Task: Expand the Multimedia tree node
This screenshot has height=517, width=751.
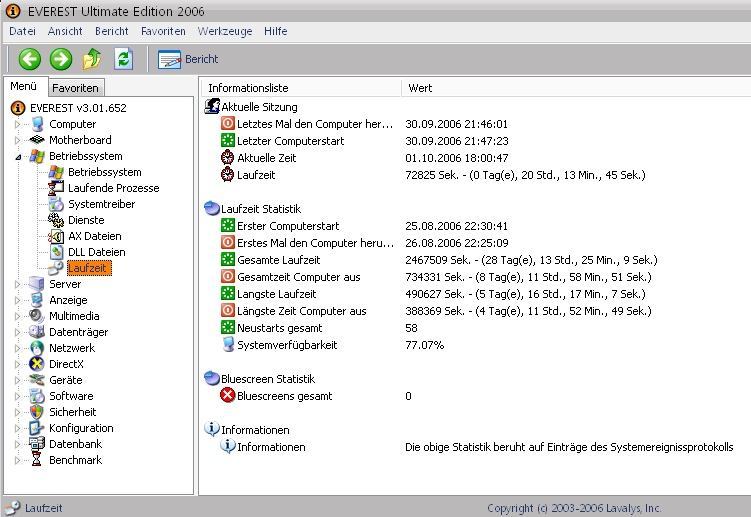Action: click(18, 316)
